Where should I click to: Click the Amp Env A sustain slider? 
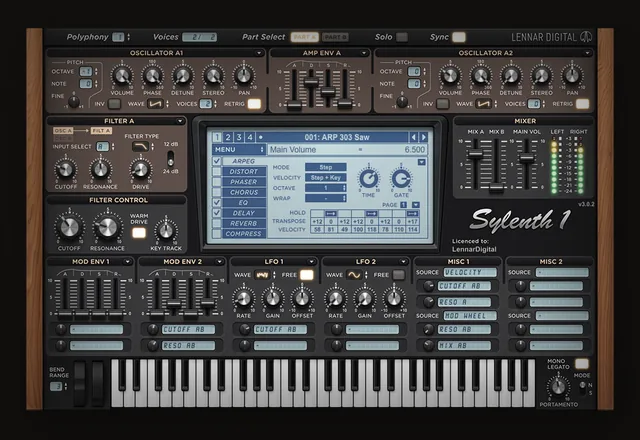tap(328, 91)
